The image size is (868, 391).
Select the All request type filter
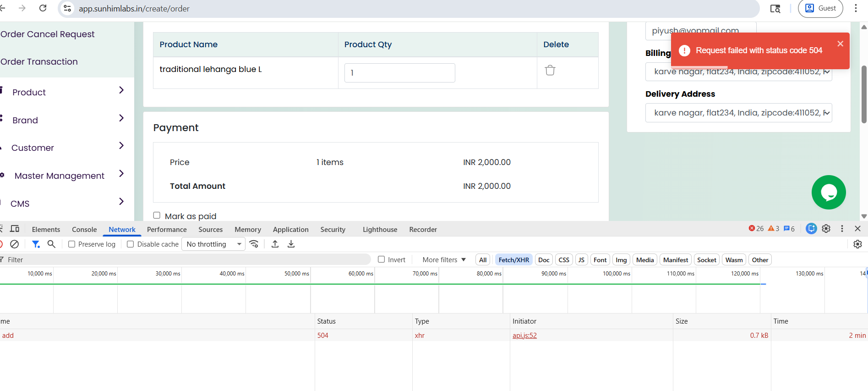click(x=483, y=260)
